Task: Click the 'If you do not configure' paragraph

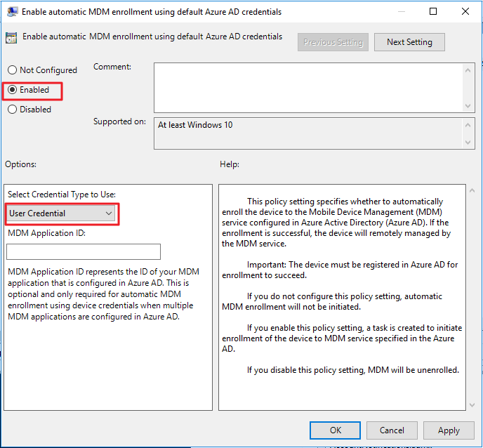Action: pyautogui.click(x=332, y=301)
